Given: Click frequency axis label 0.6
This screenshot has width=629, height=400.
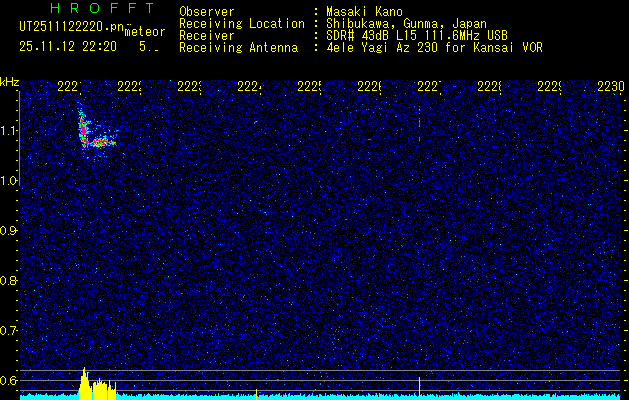Looking at the screenshot, I should coord(9,380).
